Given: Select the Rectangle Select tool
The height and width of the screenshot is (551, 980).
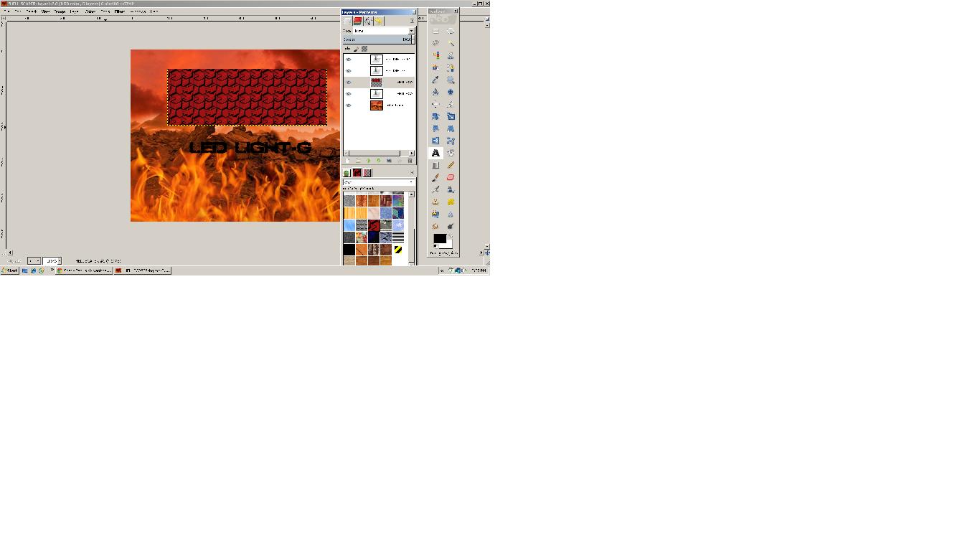Looking at the screenshot, I should click(x=435, y=31).
